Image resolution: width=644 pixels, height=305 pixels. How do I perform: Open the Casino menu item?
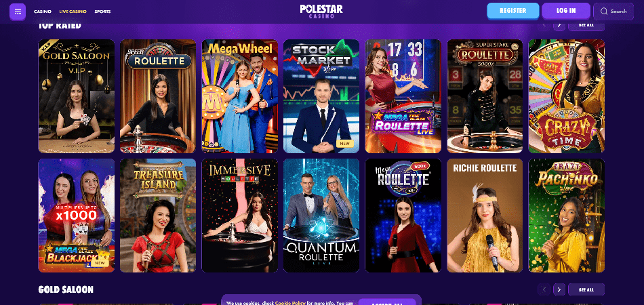tap(43, 12)
